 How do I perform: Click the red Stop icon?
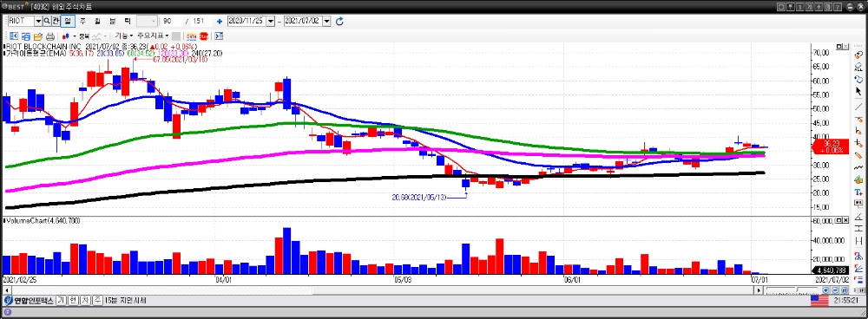204,36
